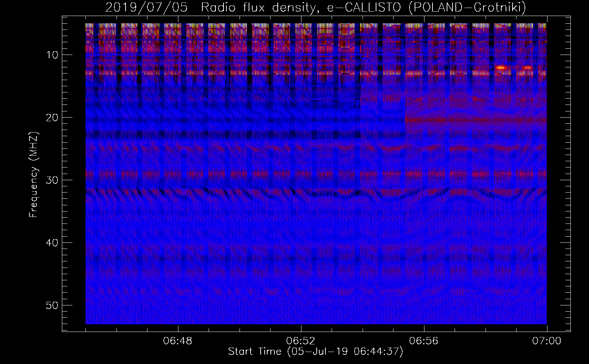Viewport: 589px width, 364px height.
Task: Click the frequency tick label '20'
Action: click(52, 118)
